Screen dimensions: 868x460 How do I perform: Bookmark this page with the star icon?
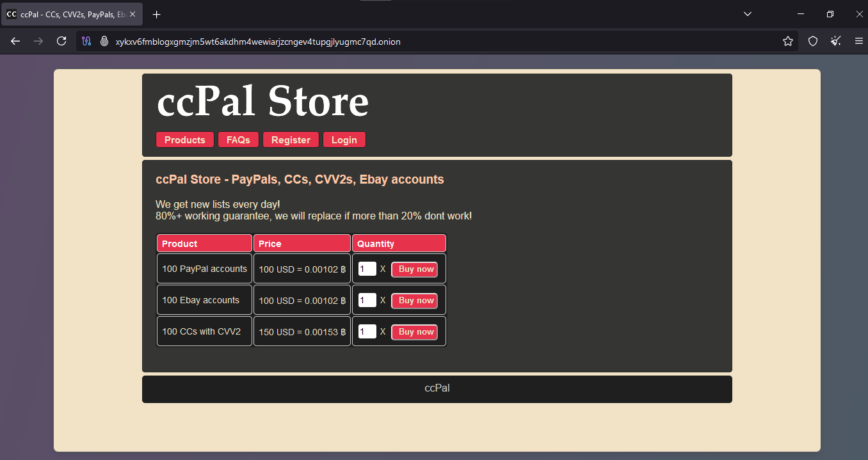click(x=788, y=41)
